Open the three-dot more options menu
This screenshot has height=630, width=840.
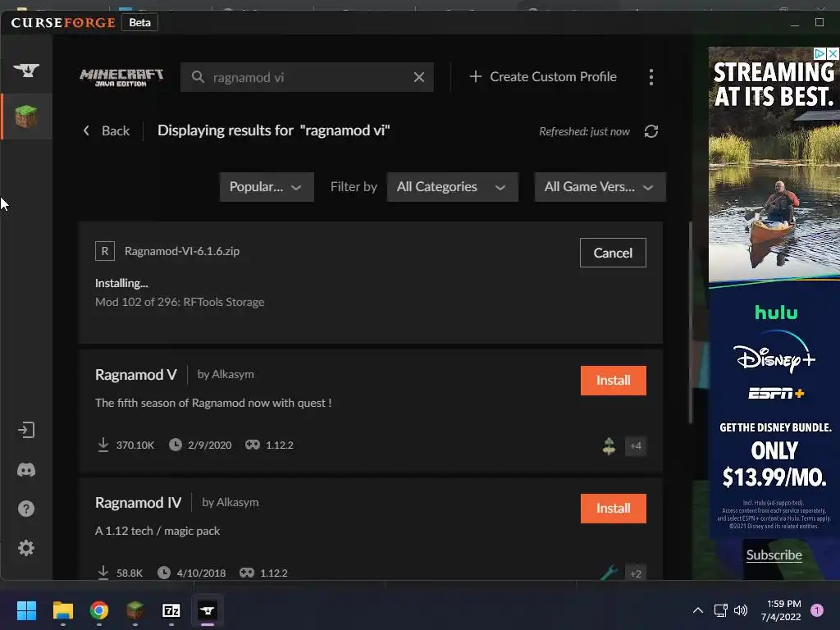tap(651, 77)
